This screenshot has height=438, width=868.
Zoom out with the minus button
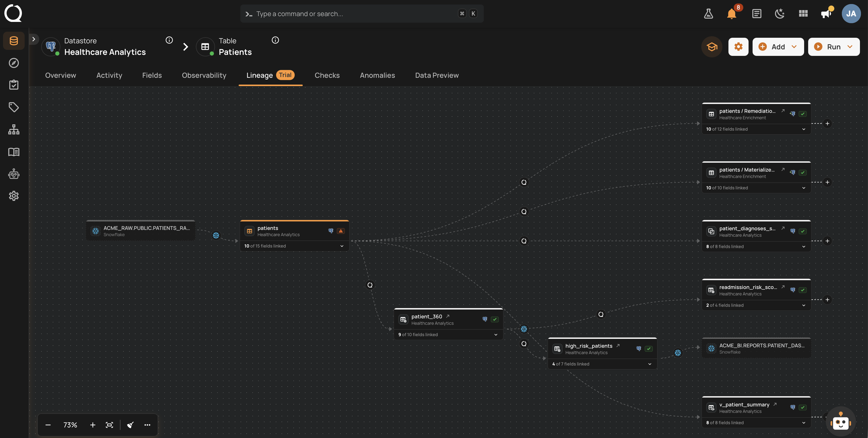pyautogui.click(x=48, y=425)
